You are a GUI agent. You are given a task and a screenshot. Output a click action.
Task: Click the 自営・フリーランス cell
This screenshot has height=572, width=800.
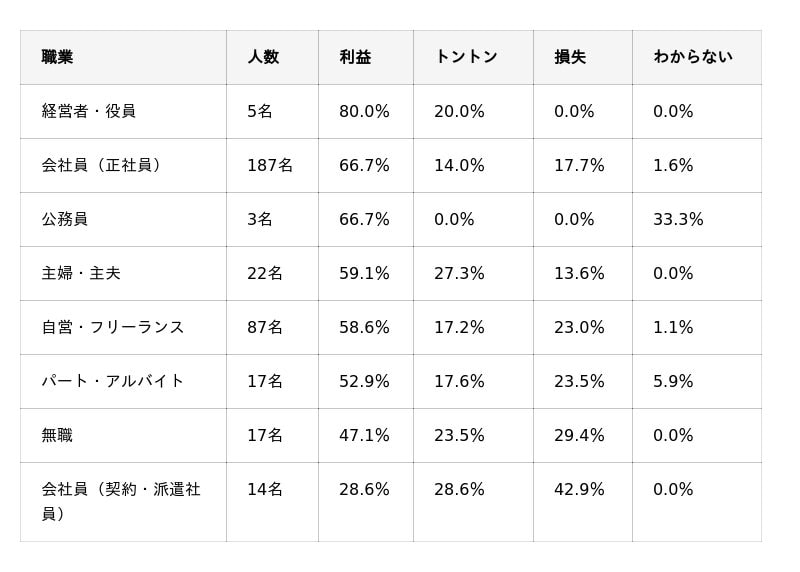112,327
